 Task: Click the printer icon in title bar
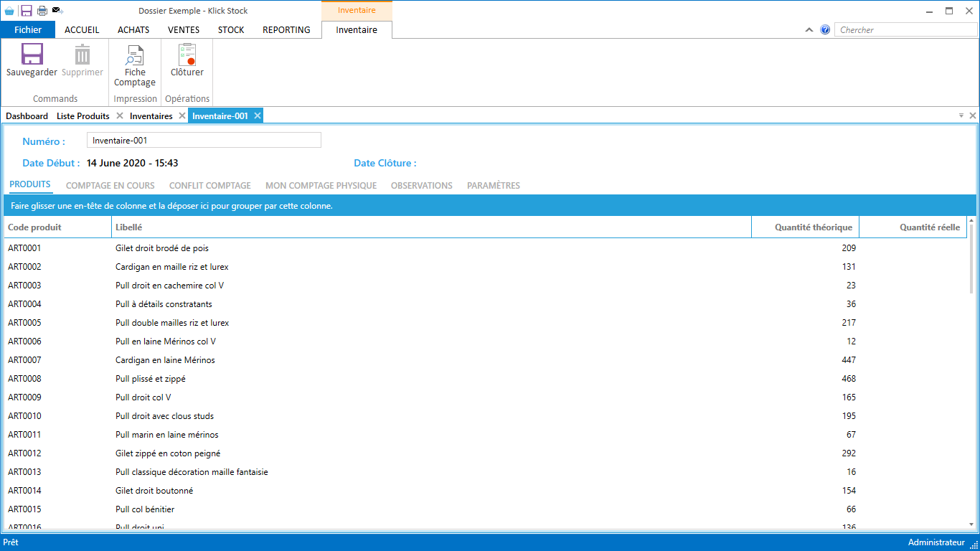[42, 11]
